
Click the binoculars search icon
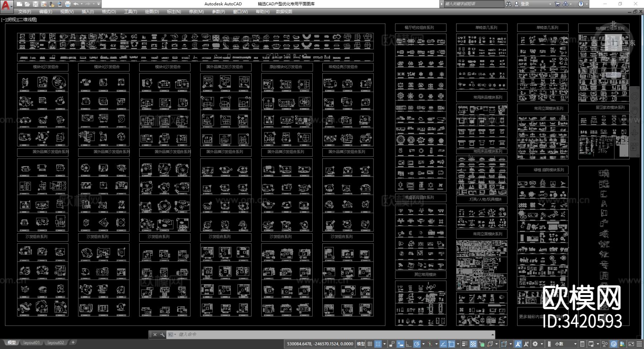508,4
